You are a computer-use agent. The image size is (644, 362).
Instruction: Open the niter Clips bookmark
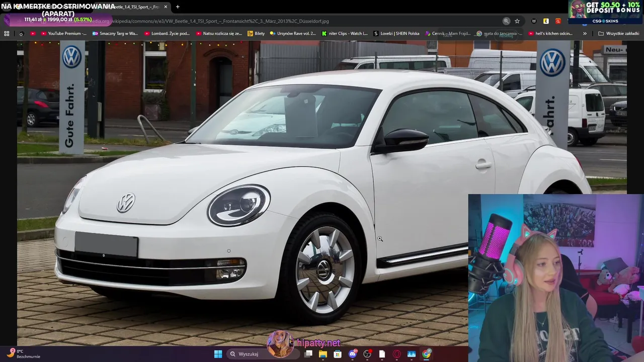pos(345,34)
